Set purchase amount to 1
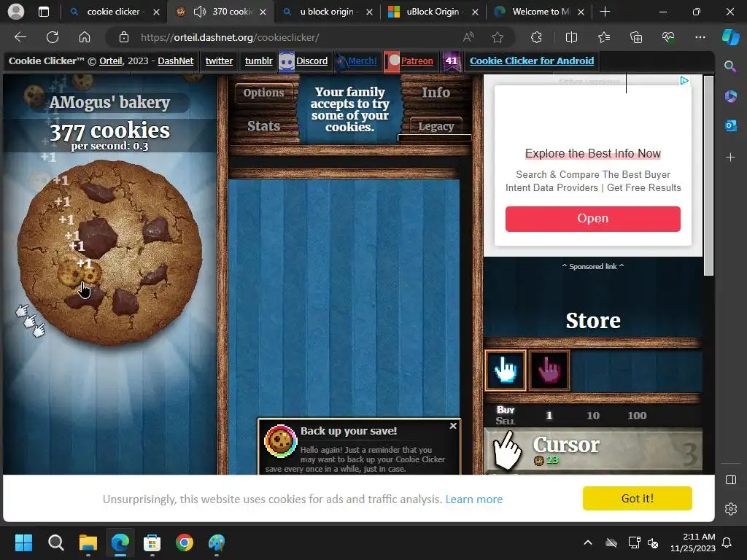The height and width of the screenshot is (560, 747). [x=549, y=415]
